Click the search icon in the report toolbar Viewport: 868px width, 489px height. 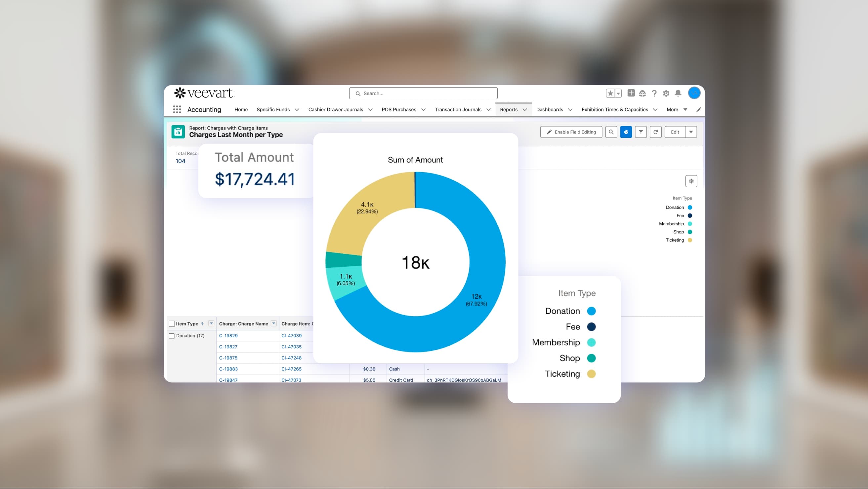[x=611, y=132]
